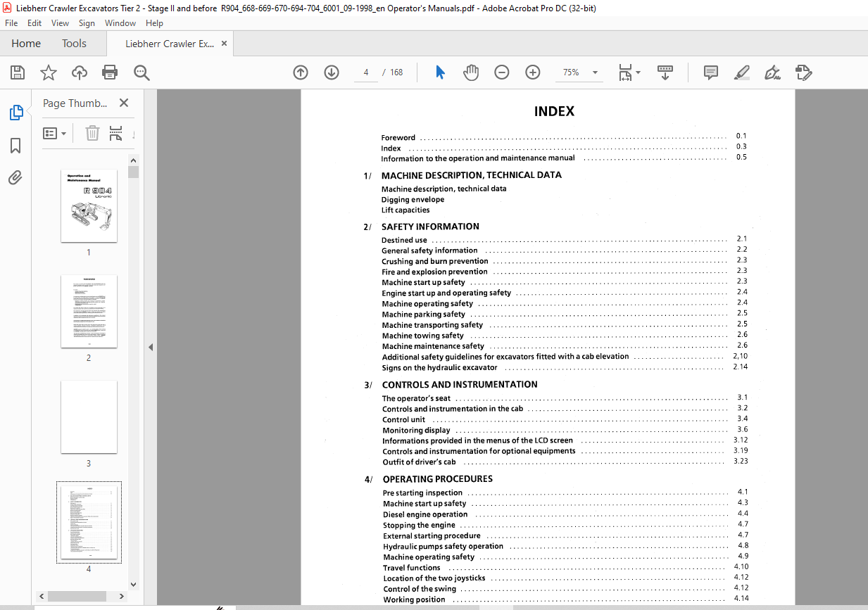868x610 pixels.
Task: Go to next page arrow
Action: tap(332, 72)
